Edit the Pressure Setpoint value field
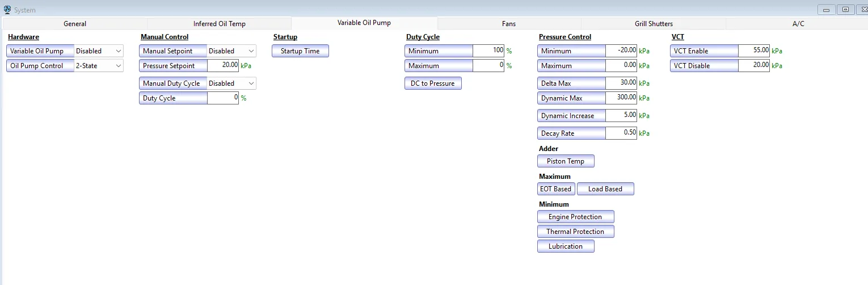This screenshot has width=868, height=285. pyautogui.click(x=223, y=66)
